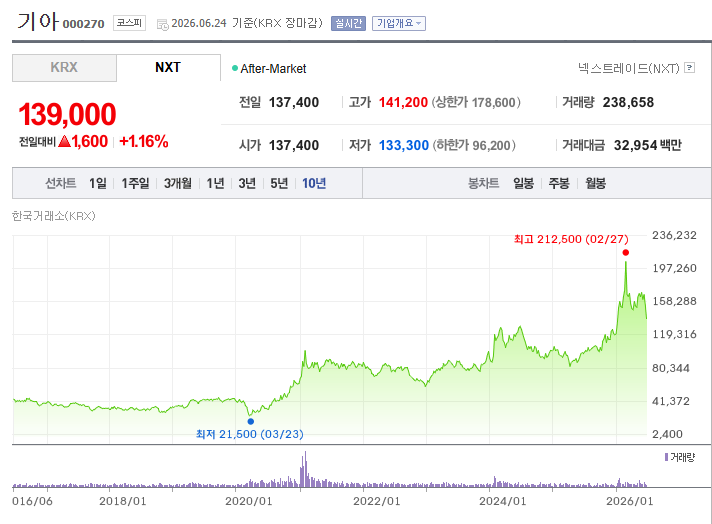Image resolution: width=712 pixels, height=524 pixels.
Task: Show the 3개월 line chart
Action: pyautogui.click(x=178, y=183)
